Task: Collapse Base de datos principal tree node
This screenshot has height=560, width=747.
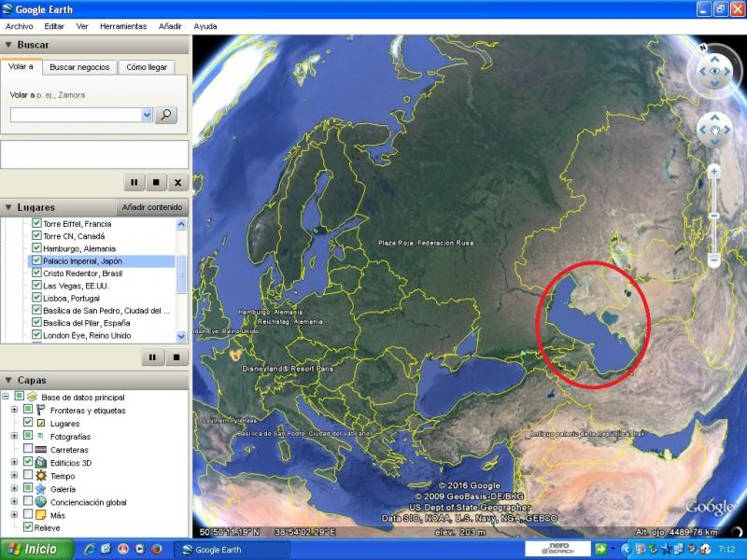Action: coord(6,396)
